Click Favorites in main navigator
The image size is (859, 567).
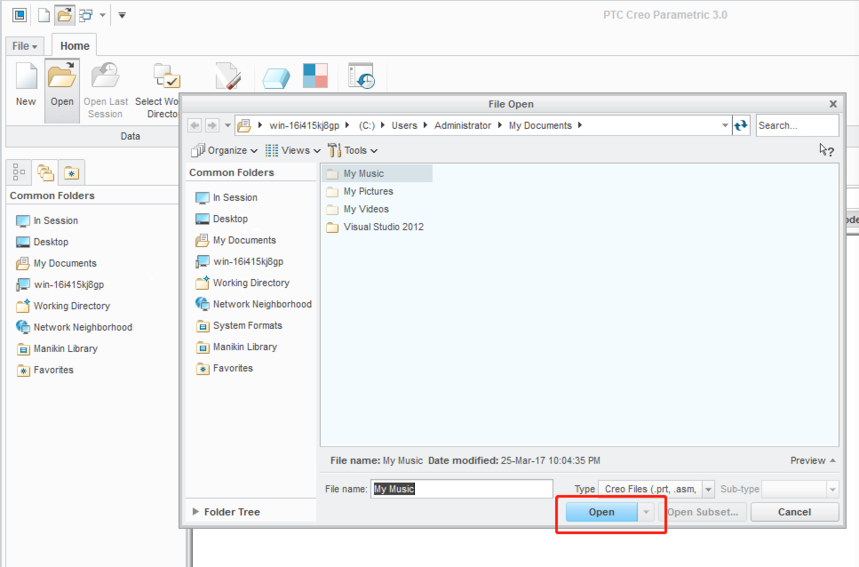pyautogui.click(x=45, y=370)
